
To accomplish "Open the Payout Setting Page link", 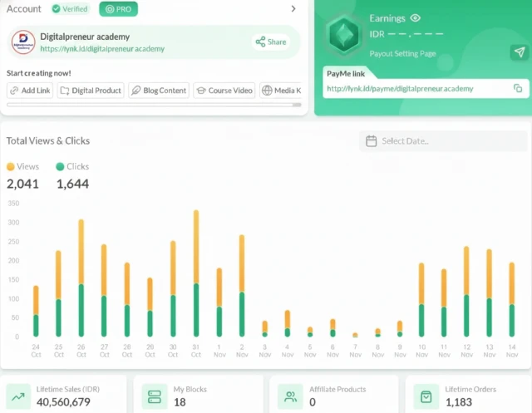I will tap(402, 53).
